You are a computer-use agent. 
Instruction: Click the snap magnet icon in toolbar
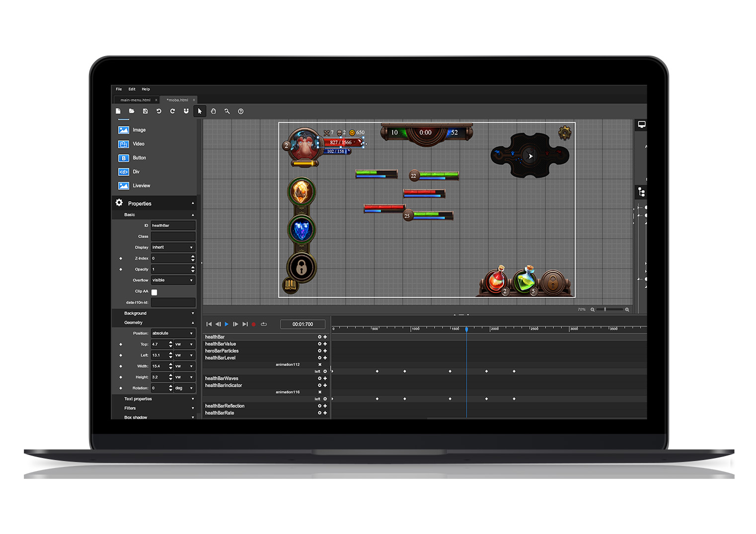click(186, 111)
